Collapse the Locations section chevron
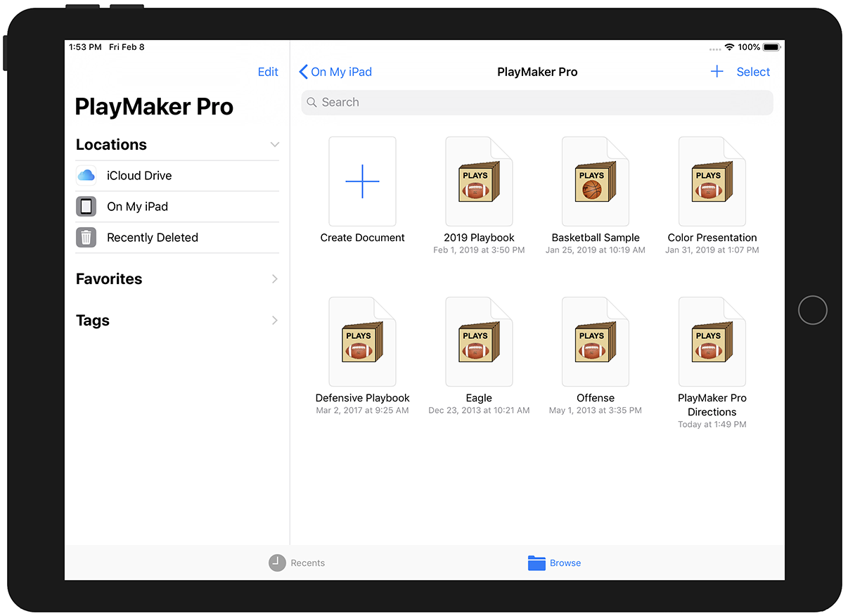 coord(274,145)
